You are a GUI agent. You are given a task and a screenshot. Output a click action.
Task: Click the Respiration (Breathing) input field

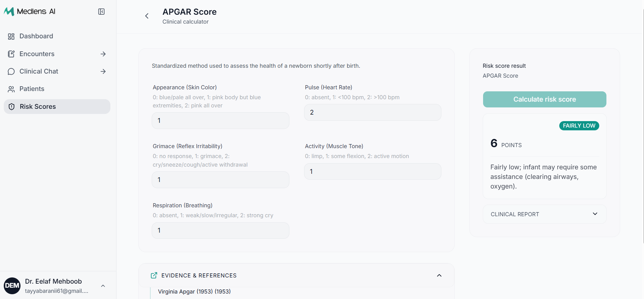tap(221, 231)
